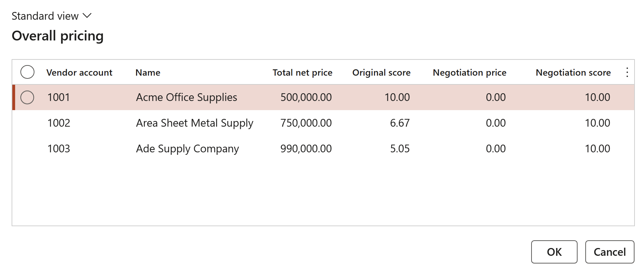Click the Original score column header

click(x=381, y=72)
